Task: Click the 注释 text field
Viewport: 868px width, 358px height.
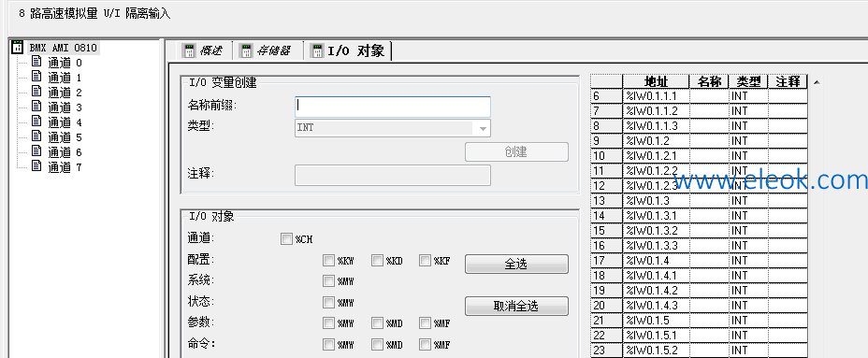Action: (393, 175)
